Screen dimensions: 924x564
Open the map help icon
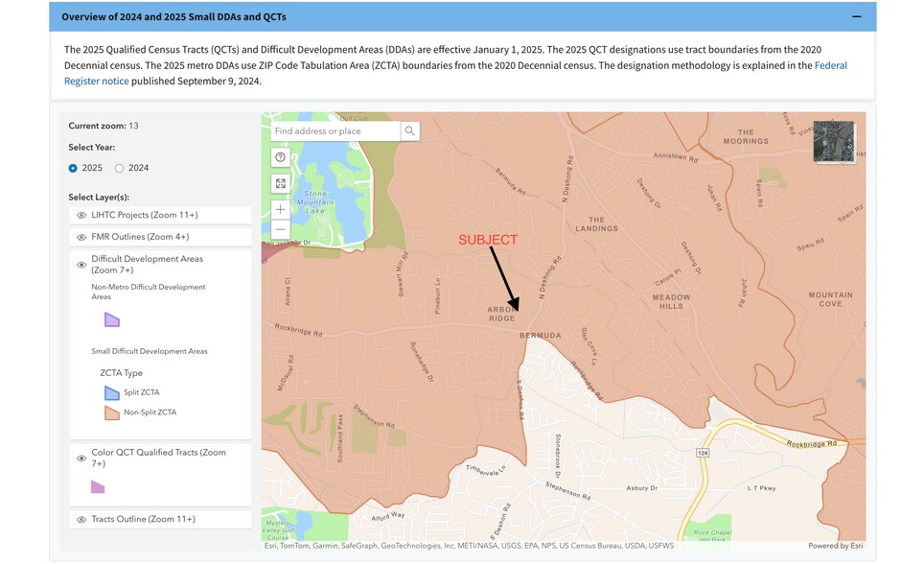point(280,156)
